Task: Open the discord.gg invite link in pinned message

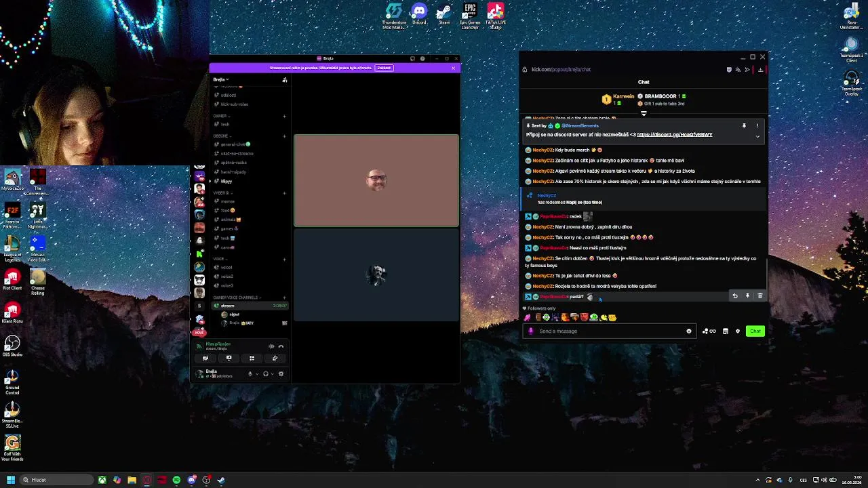Action: (675, 134)
